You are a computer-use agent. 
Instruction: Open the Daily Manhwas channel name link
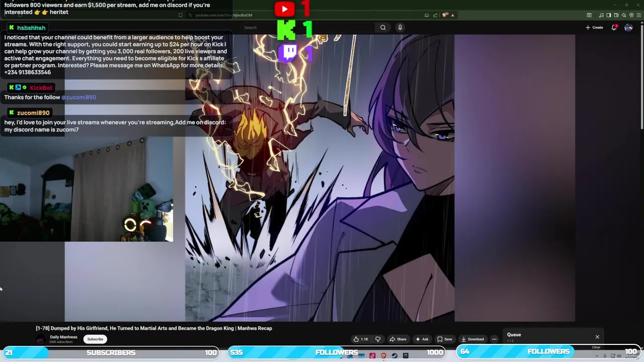(x=63, y=337)
